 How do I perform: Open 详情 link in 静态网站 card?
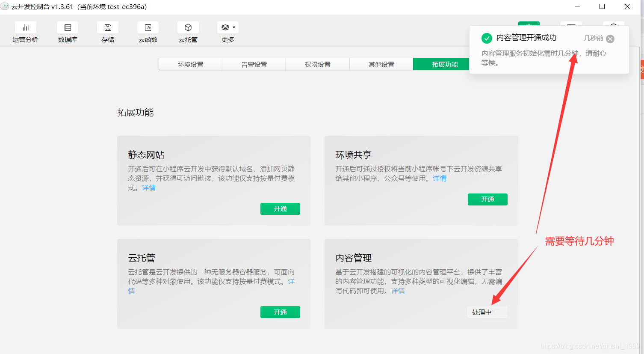(x=149, y=188)
